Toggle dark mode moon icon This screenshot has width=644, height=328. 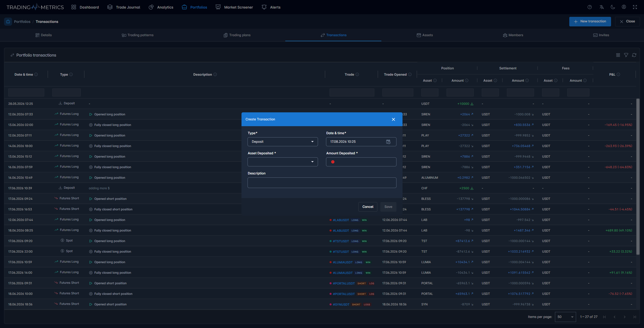[613, 7]
